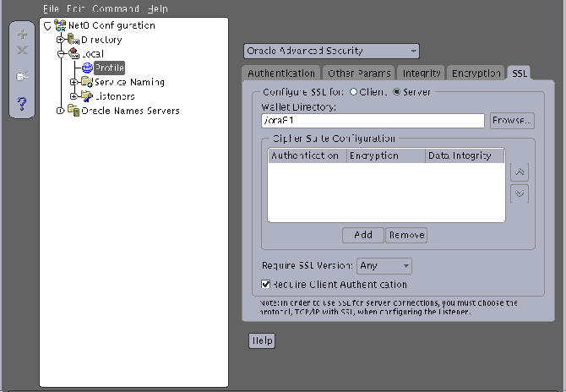Image resolution: width=566 pixels, height=392 pixels.
Task: Move cipher suite down with arrow button
Action: 520,193
